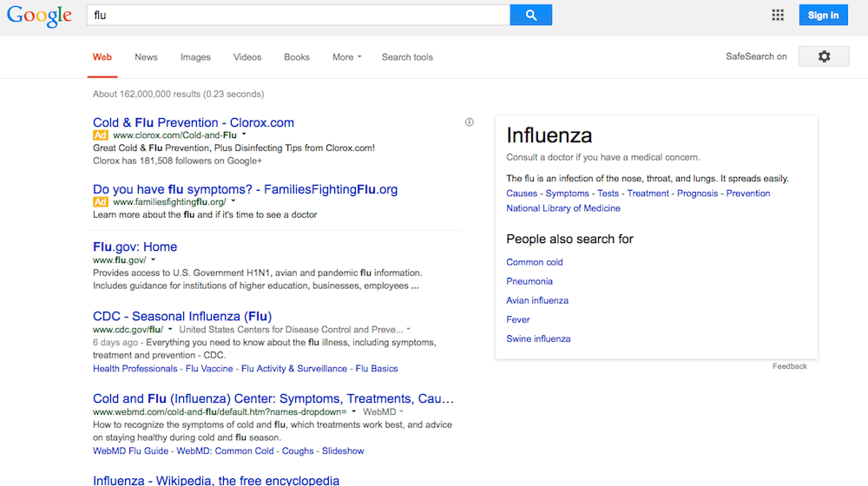Click Ad badge under FamiliesFightingFlu result
The height and width of the screenshot is (486, 868).
[100, 202]
